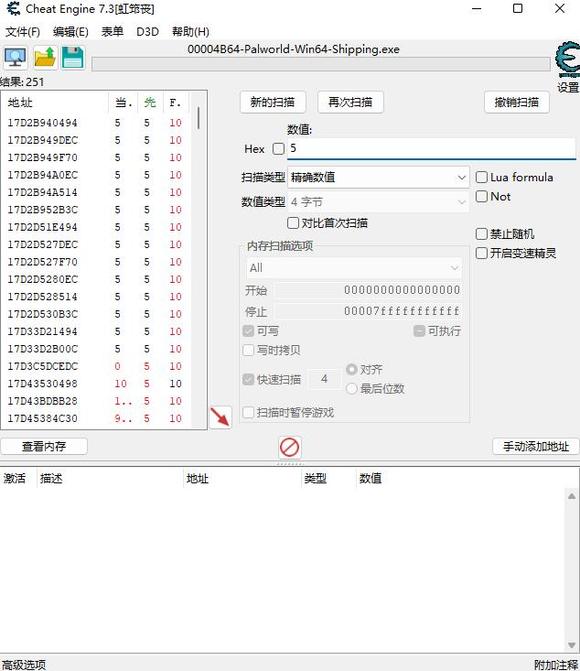Screen dimensions: 580x671
Task: Toggle the 可写 checkbox
Action: 248,331
